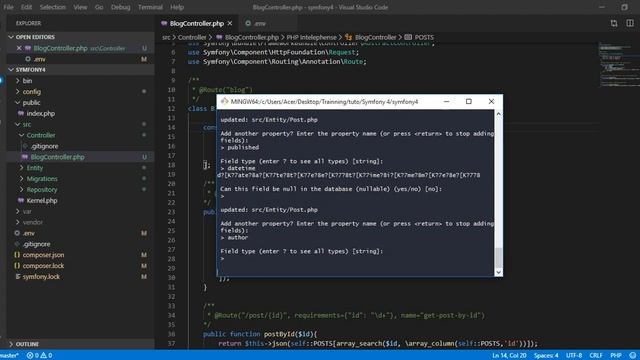Open the File menu
The width and height of the screenshot is (640, 360).
[x=8, y=7]
